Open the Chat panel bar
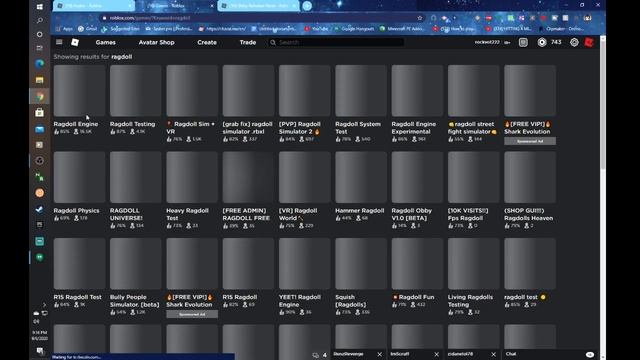 coord(550,354)
